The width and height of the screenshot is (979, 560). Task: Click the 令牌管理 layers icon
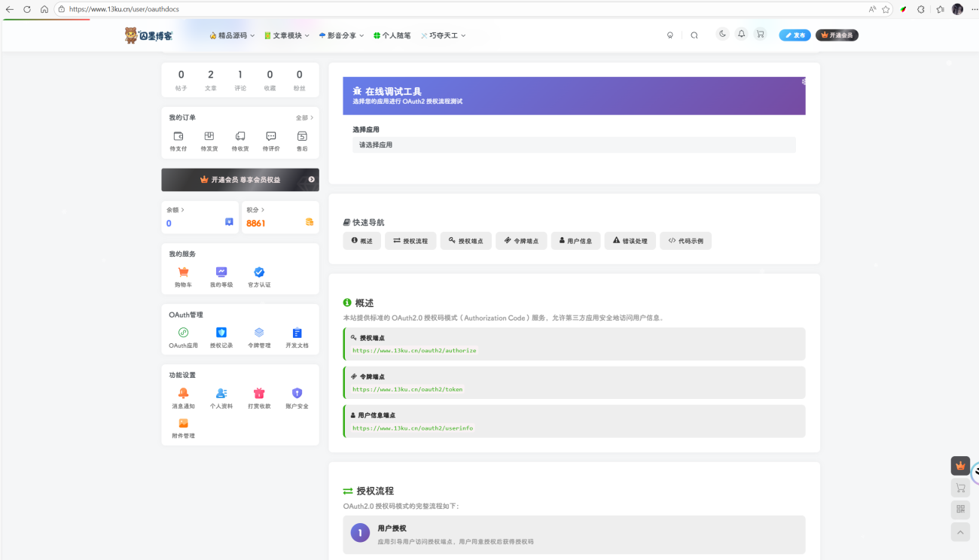coord(259,333)
